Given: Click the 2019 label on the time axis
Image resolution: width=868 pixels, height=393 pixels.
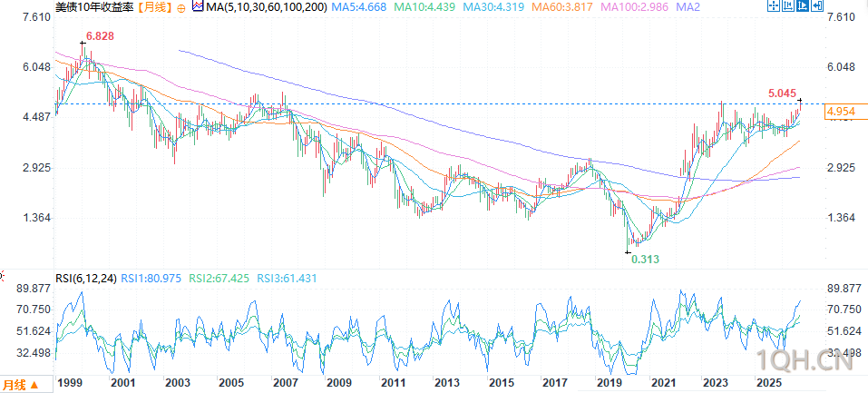Looking at the screenshot, I should click(608, 383).
